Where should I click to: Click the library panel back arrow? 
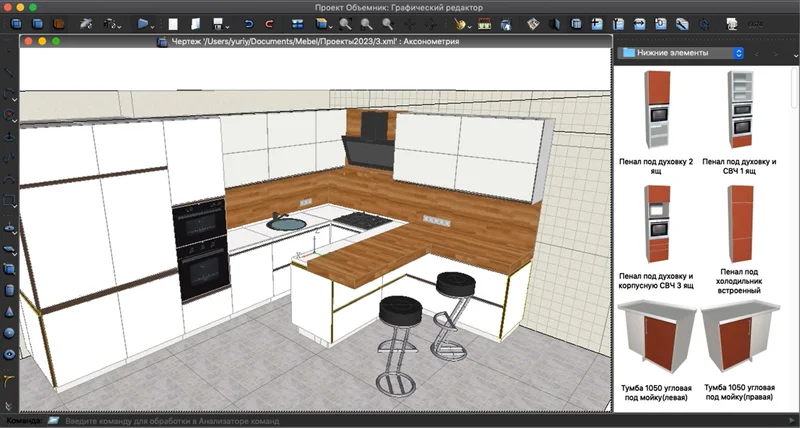tap(757, 52)
